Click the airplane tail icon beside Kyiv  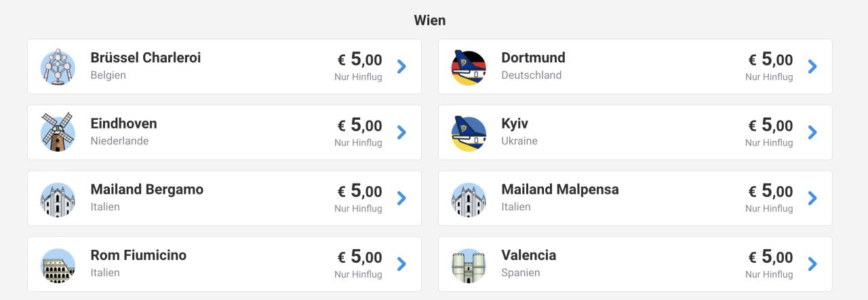(x=469, y=132)
